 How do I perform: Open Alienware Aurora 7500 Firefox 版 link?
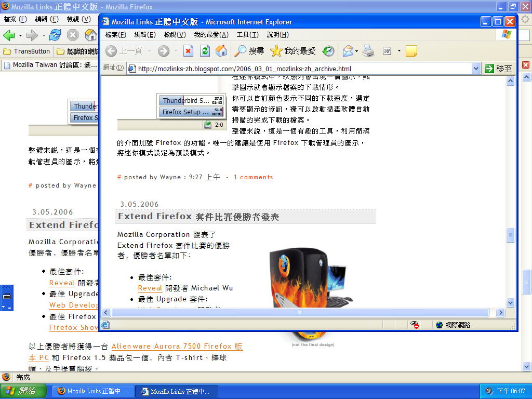pyautogui.click(x=177, y=347)
